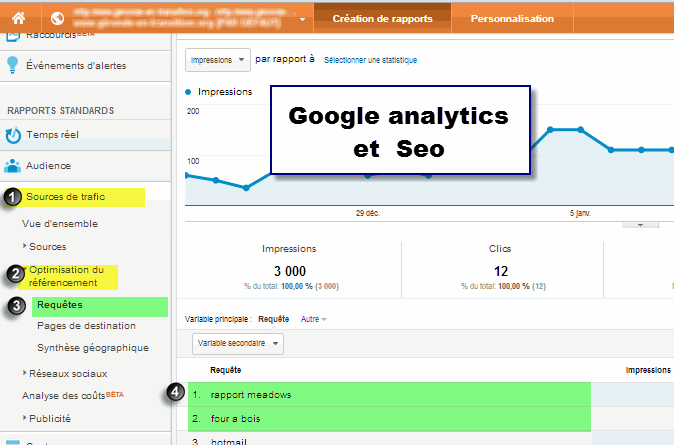The height and width of the screenshot is (445, 674).
Task: Open the Impressions metric dropdown
Action: click(x=218, y=60)
